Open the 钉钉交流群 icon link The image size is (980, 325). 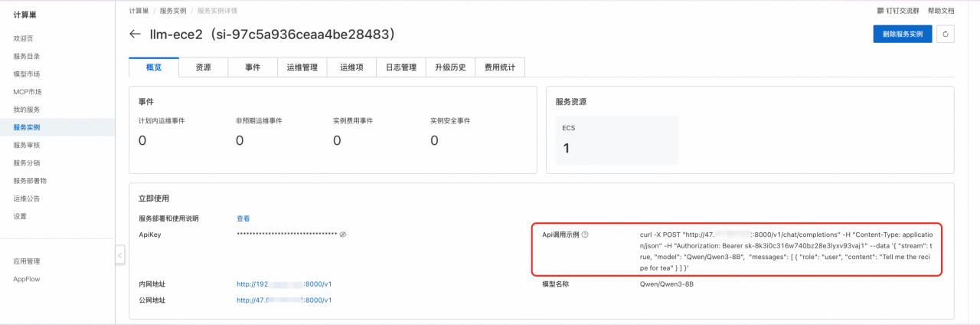(898, 11)
